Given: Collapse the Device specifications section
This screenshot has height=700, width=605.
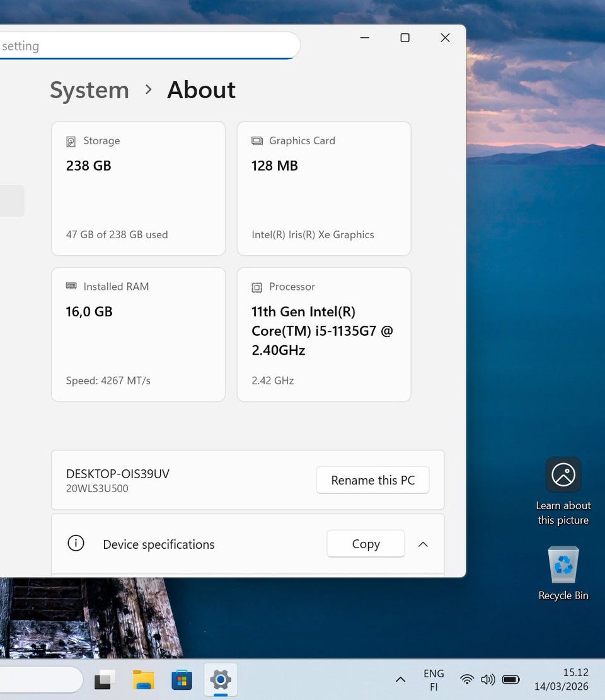Looking at the screenshot, I should point(423,544).
